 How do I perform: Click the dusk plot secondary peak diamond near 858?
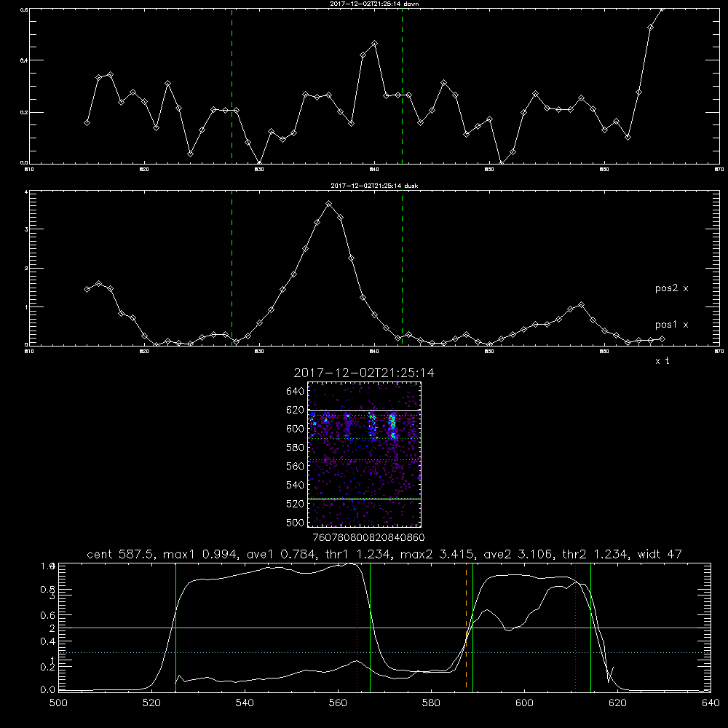pos(581,305)
